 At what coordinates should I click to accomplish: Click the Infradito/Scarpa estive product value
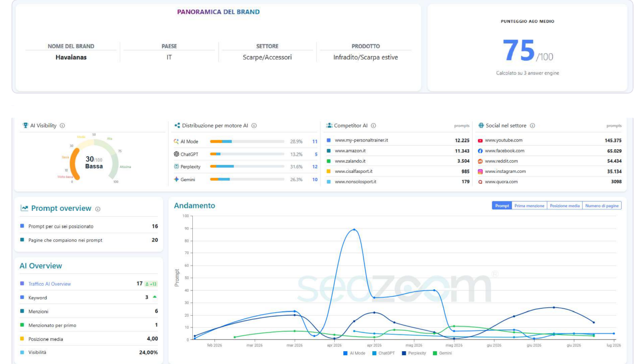(365, 57)
